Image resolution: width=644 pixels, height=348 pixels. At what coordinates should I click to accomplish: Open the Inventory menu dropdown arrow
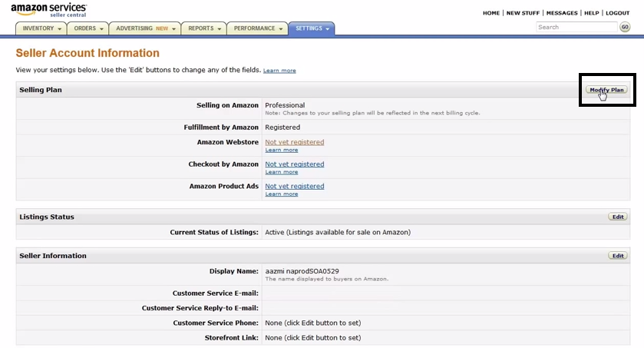pos(60,28)
